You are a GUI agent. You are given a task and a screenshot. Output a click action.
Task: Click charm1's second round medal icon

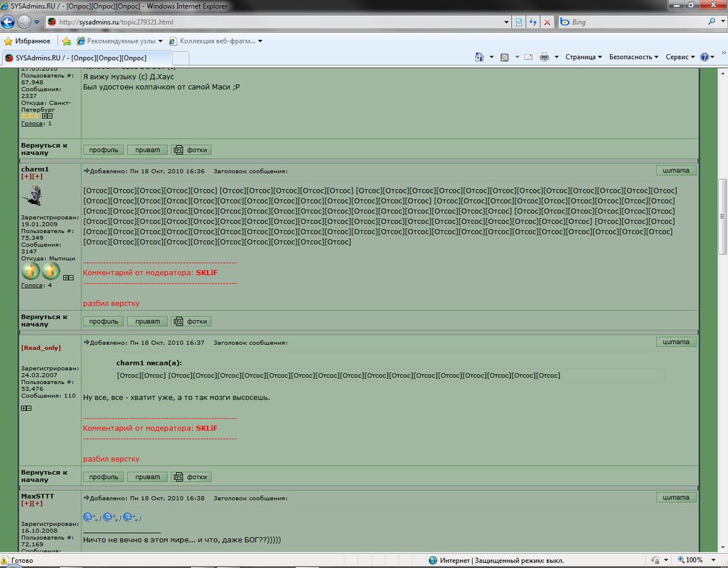click(x=51, y=272)
